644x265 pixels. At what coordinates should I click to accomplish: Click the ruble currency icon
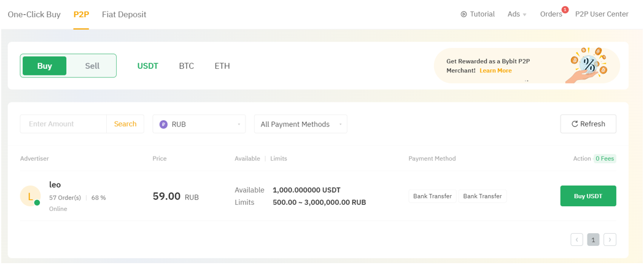(x=163, y=124)
